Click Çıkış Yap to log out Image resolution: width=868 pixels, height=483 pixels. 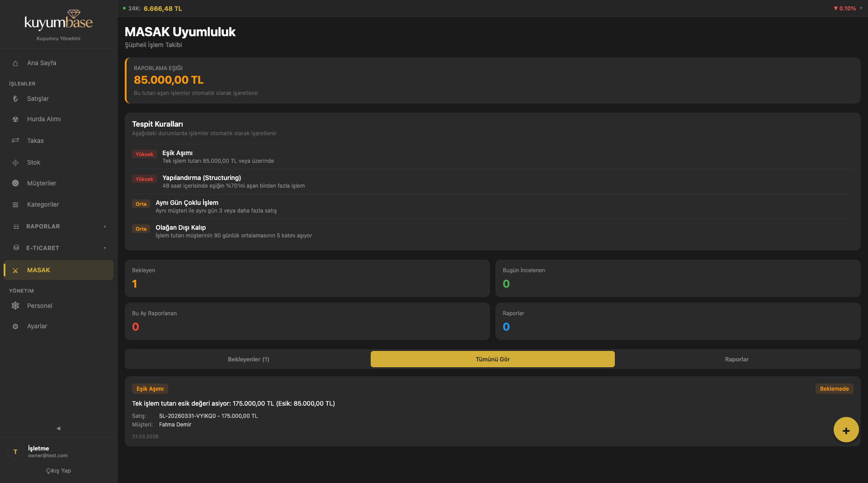point(58,471)
